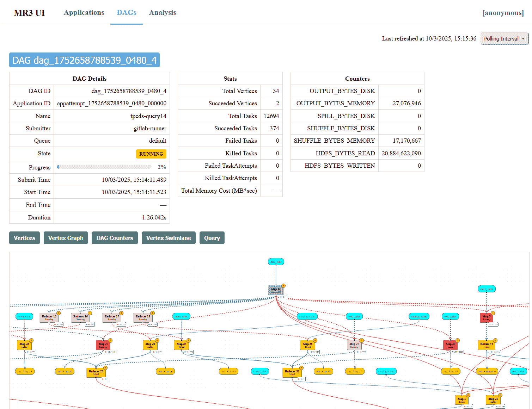Open the Analysis tab

tap(162, 13)
